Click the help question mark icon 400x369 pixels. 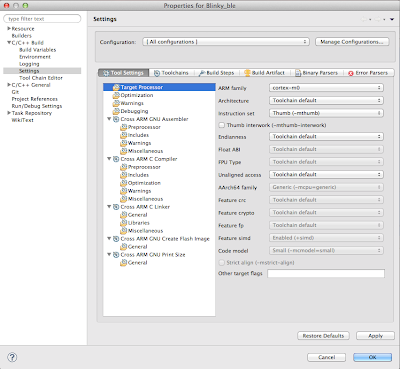pyautogui.click(x=12, y=357)
